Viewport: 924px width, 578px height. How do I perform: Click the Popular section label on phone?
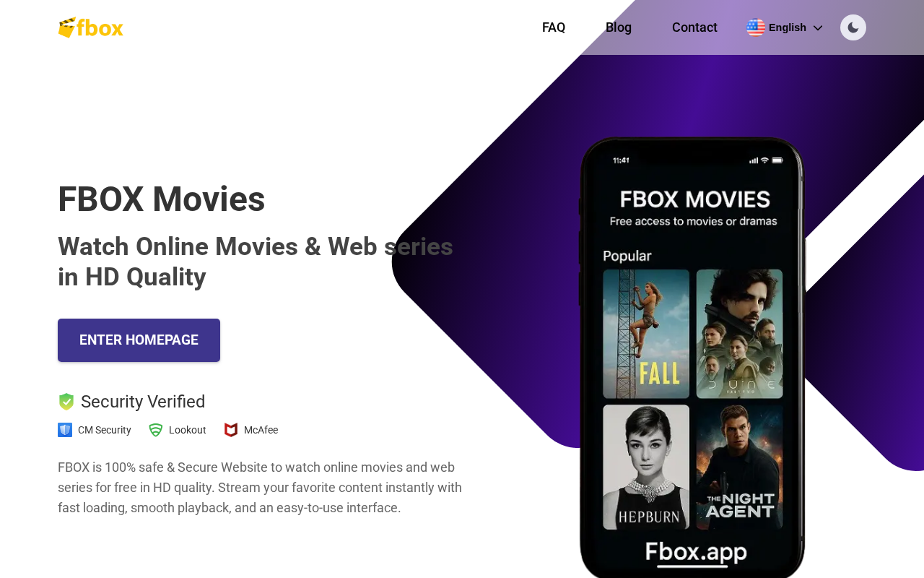(x=627, y=256)
